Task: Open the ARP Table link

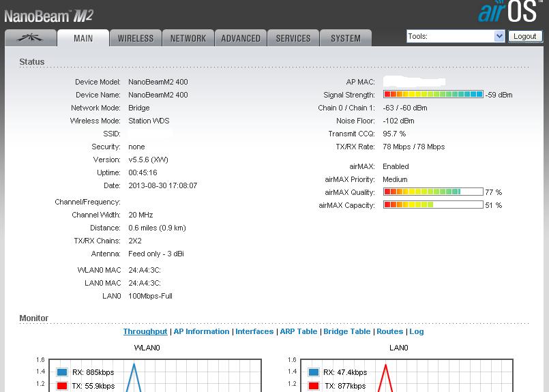Action: [x=299, y=331]
